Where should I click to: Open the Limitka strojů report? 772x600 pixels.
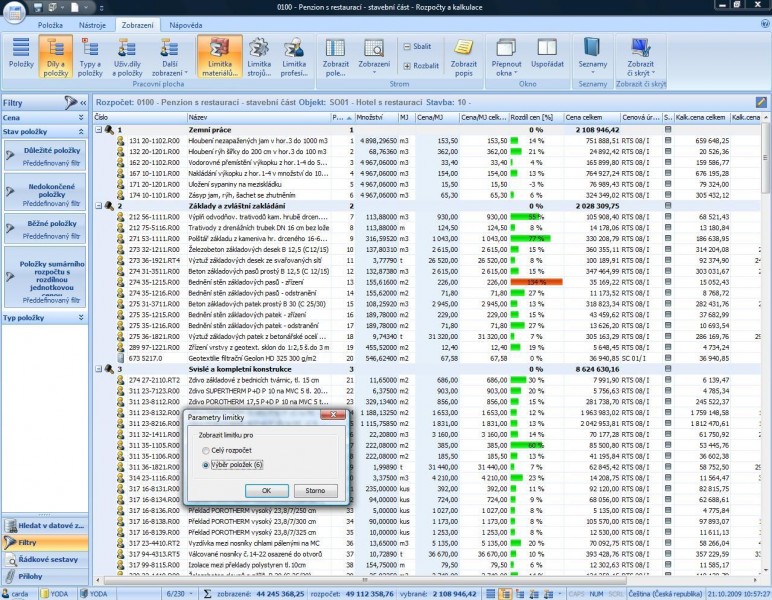click(259, 56)
